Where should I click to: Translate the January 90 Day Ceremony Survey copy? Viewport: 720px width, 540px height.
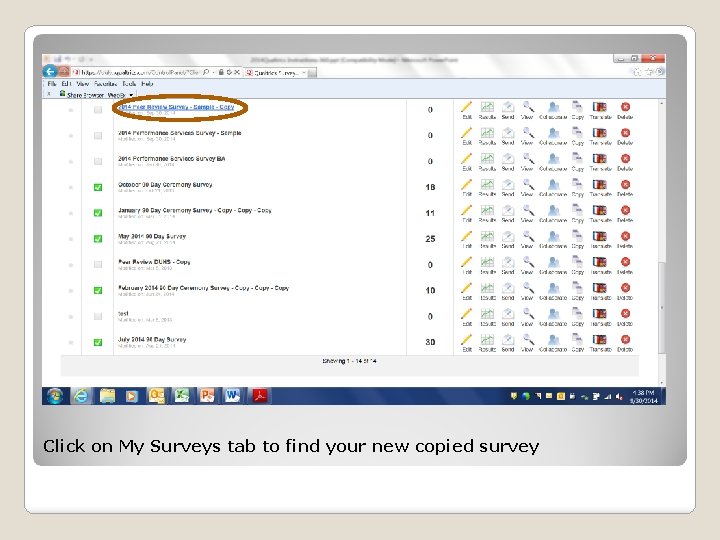[x=601, y=214]
